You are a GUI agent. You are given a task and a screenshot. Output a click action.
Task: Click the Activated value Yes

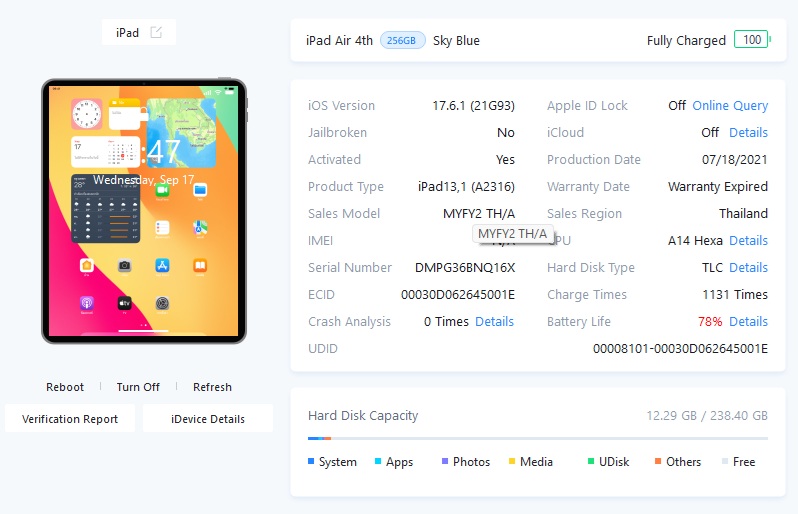505,159
